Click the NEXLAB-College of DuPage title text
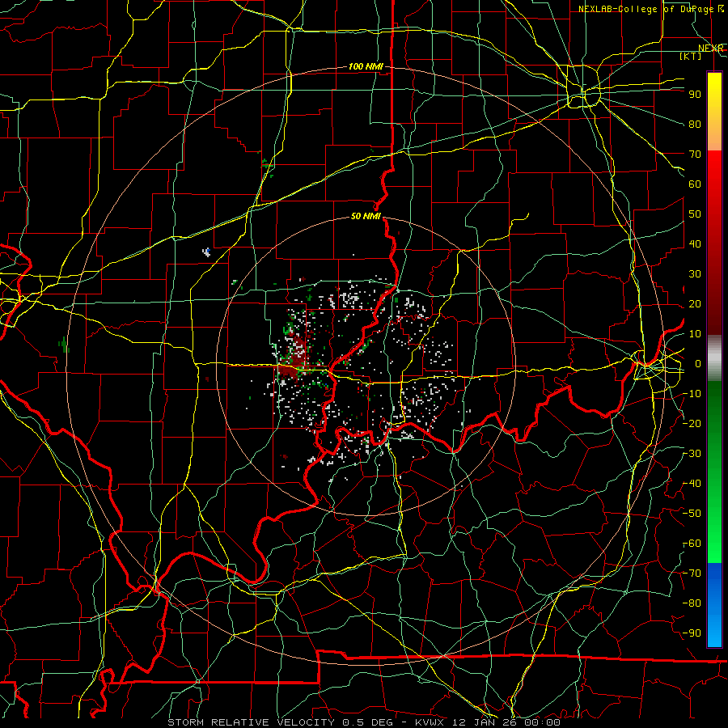 (645, 9)
